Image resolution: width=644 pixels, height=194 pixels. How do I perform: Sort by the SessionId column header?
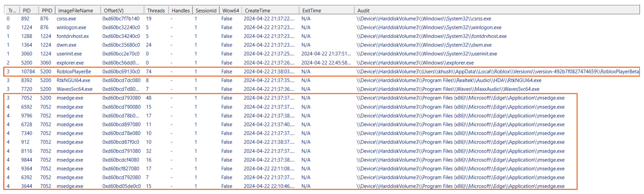206,10
